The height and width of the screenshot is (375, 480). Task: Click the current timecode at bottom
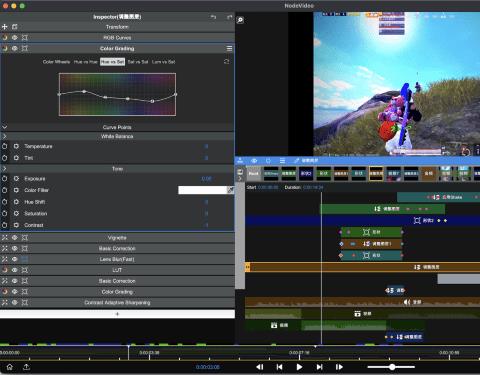coord(208,367)
